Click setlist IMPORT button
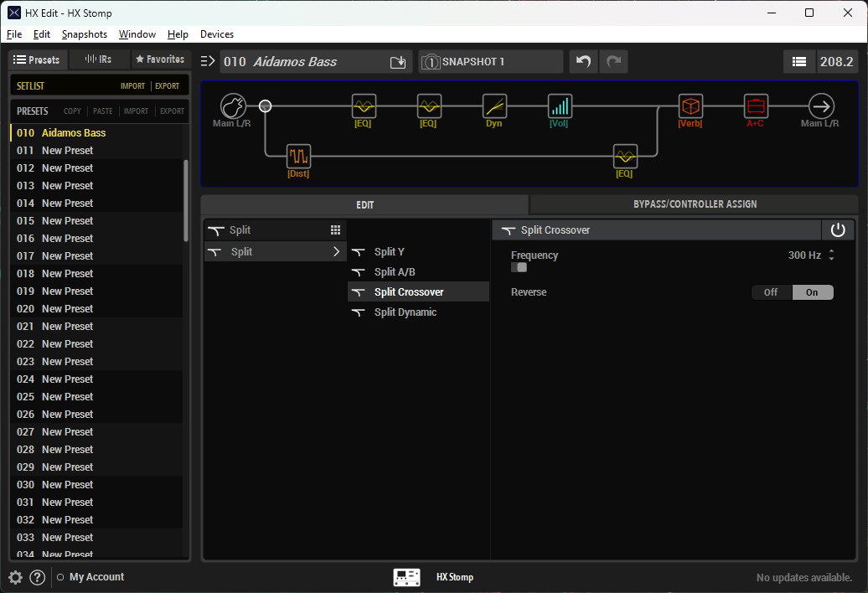This screenshot has height=593, width=868. click(133, 86)
